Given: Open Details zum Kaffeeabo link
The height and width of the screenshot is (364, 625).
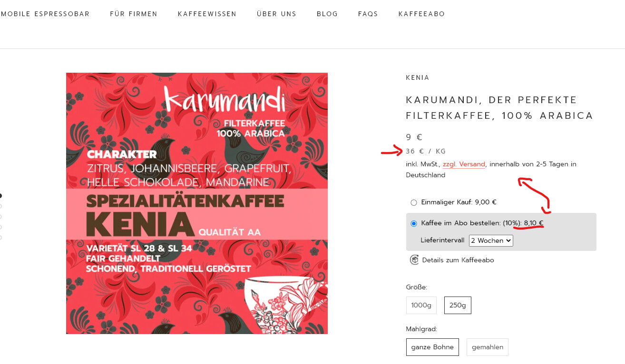Looking at the screenshot, I should point(458,260).
